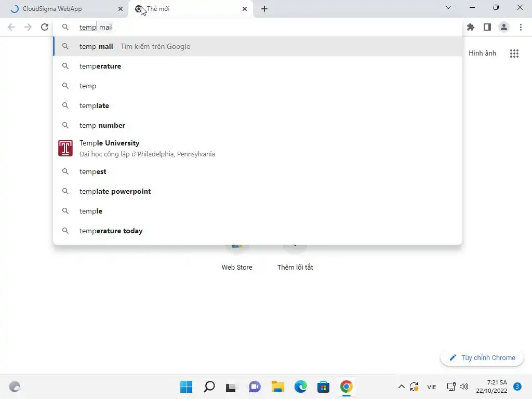Click the Temple University logo thumbnail

point(65,148)
